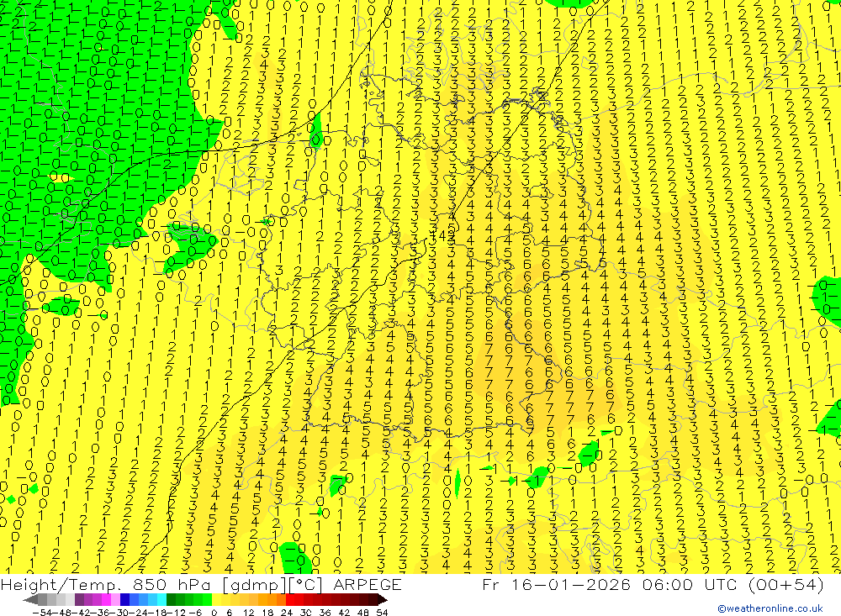Click the '[gdmp][°C]' units label

click(273, 584)
